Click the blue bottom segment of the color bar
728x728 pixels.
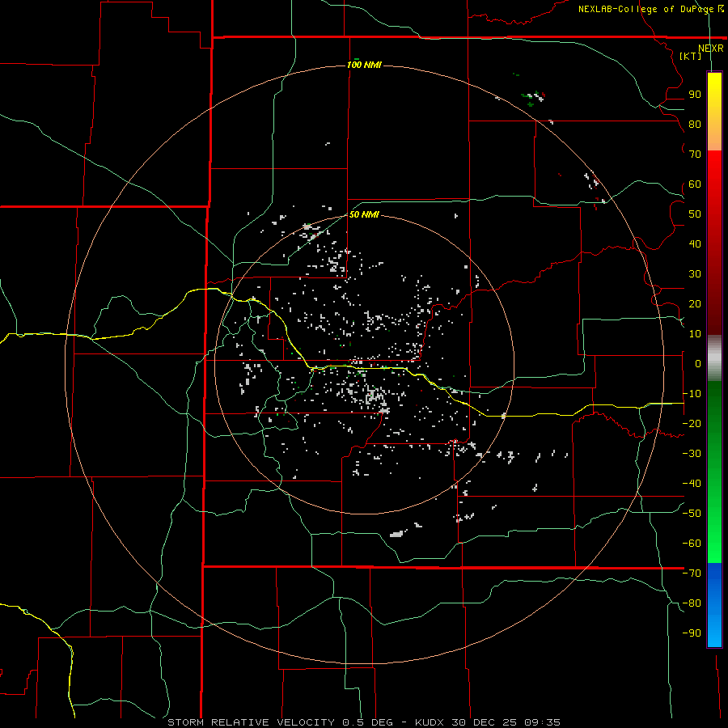714,605
